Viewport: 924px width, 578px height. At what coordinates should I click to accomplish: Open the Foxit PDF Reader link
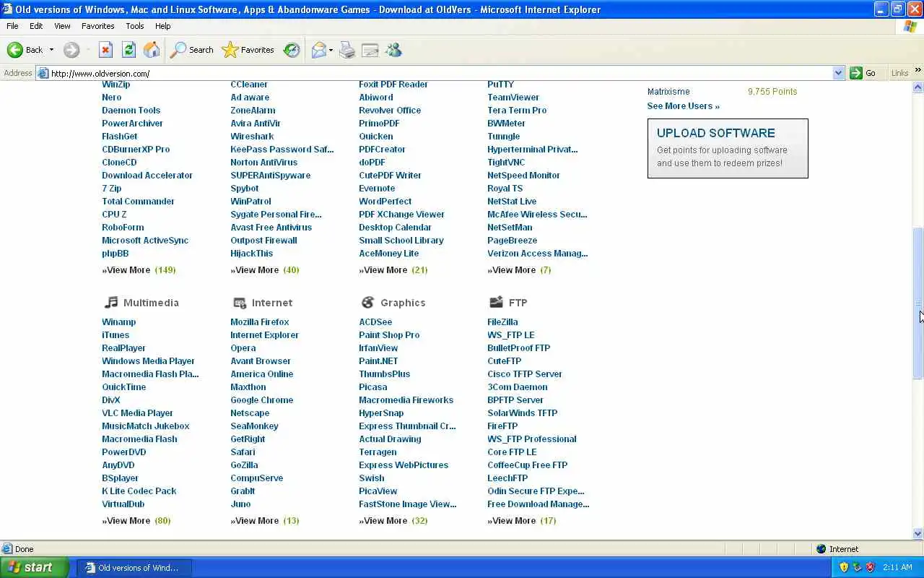click(393, 85)
